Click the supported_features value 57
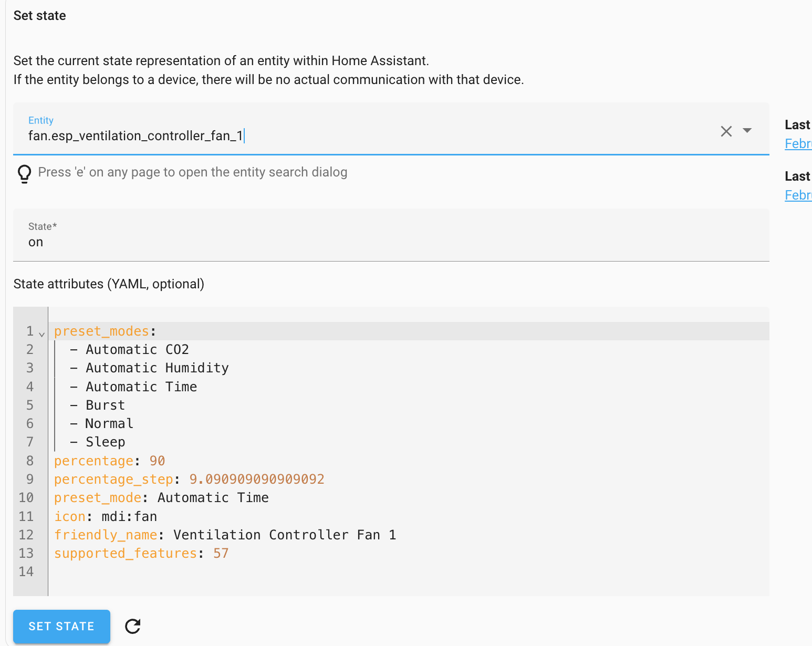Image resolution: width=812 pixels, height=646 pixels. 221,553
